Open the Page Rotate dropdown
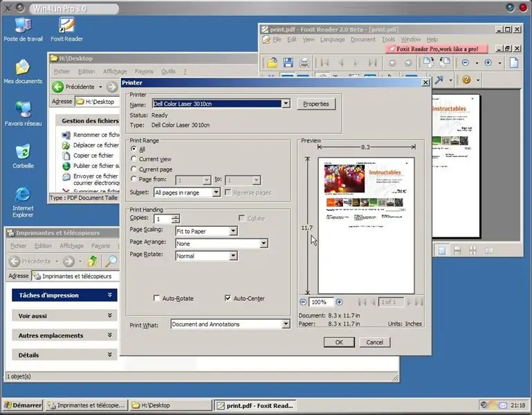Image resolution: width=532 pixels, height=415 pixels. [x=233, y=256]
